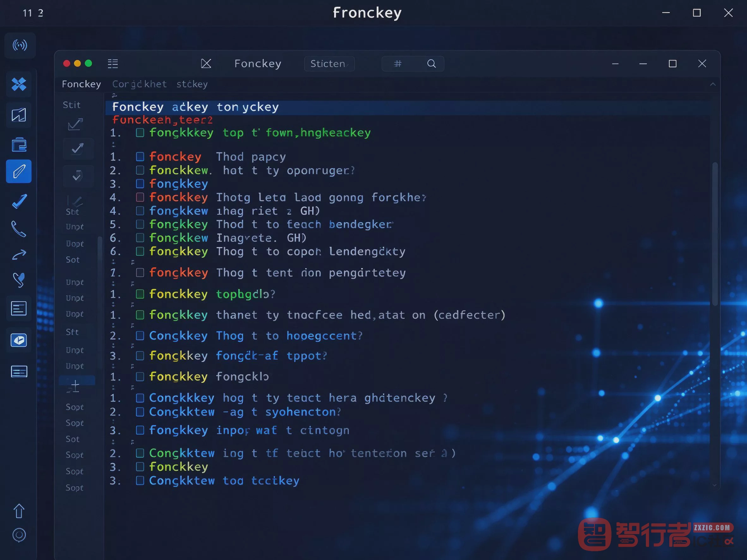Click the blue brush checkmark sidebar icon
The width and height of the screenshot is (747, 560).
[19, 202]
